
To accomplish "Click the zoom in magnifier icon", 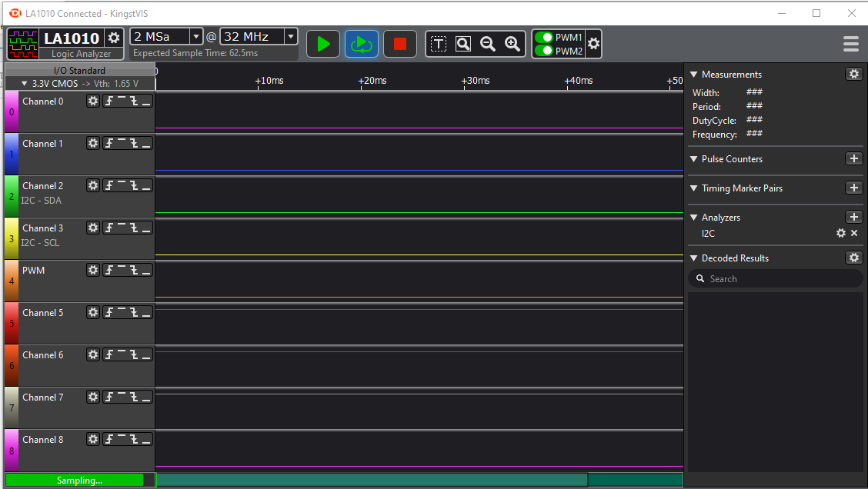I will pos(512,44).
